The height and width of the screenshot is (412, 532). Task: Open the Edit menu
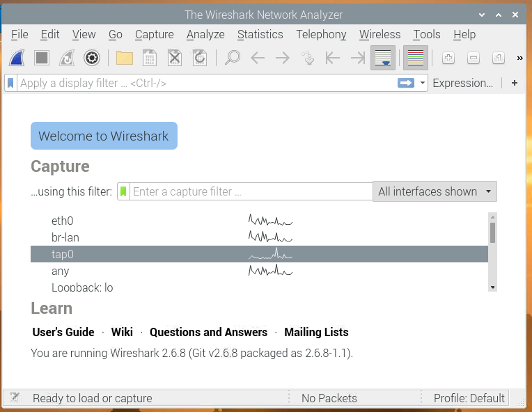[x=50, y=34]
